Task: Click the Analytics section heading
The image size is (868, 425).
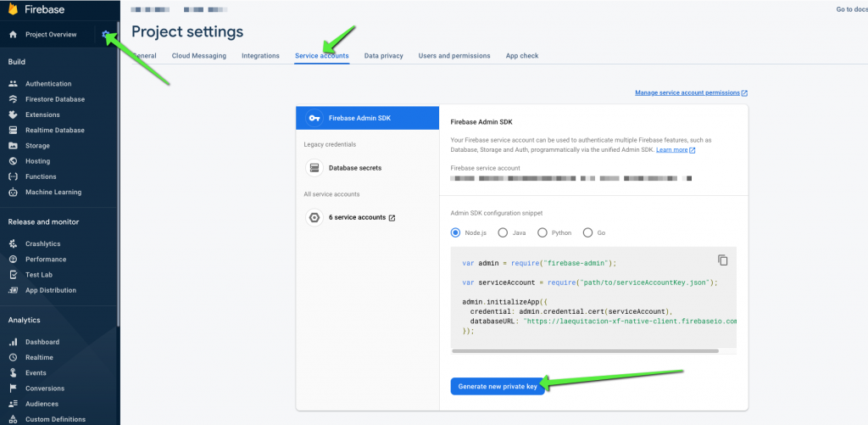Action: tap(24, 321)
